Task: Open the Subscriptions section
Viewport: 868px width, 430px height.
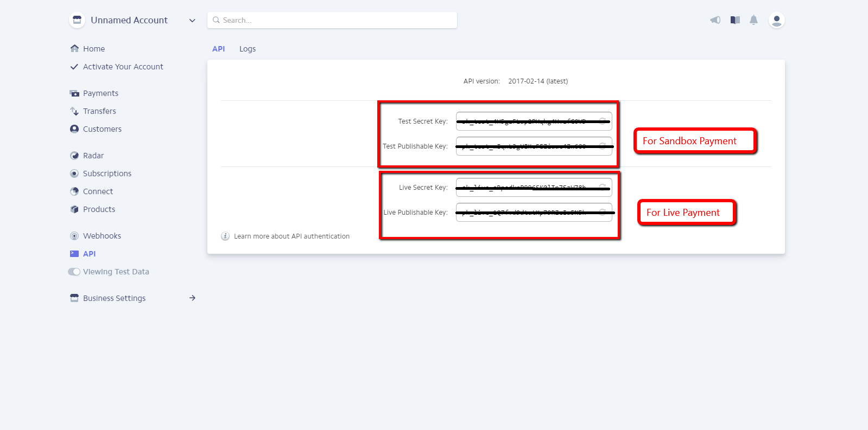Action: click(x=100, y=174)
